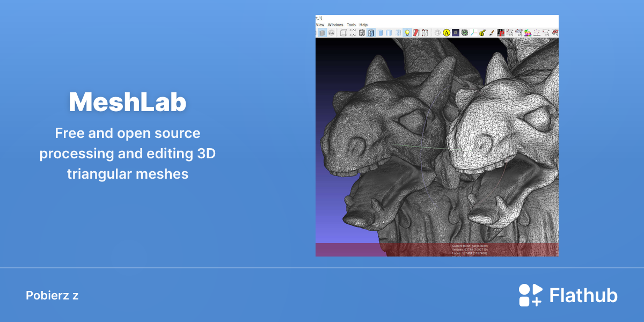644x322 pixels.
Task: Enable Bounding Box render mode
Action: click(343, 33)
